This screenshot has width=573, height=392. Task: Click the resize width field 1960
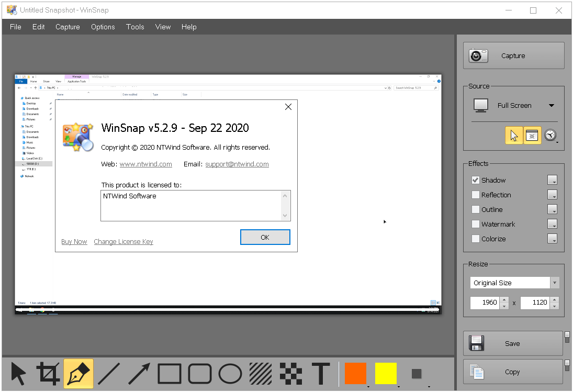click(485, 303)
